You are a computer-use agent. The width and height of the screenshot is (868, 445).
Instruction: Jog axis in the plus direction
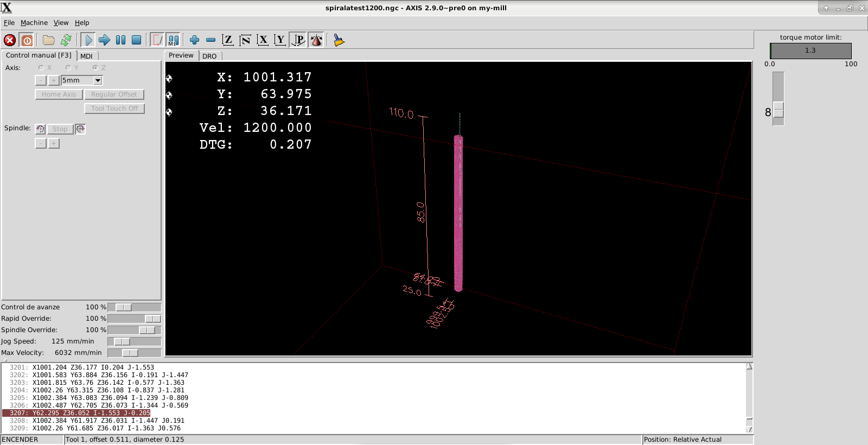(54, 80)
